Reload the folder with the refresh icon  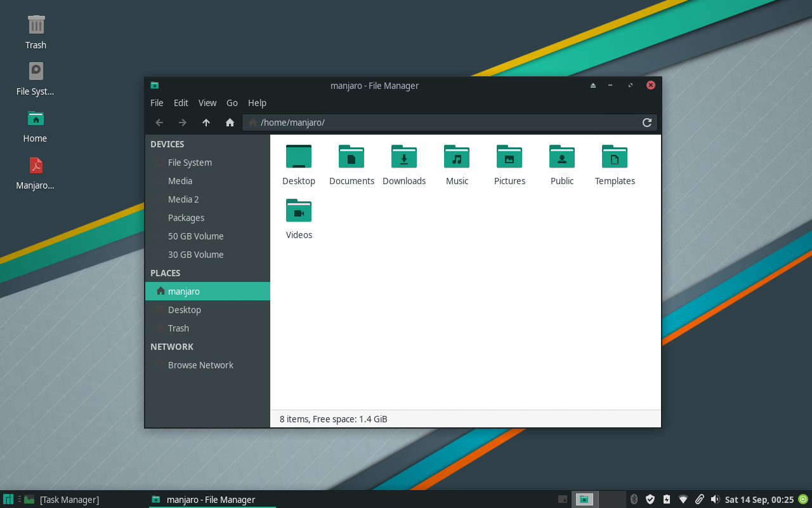(x=647, y=122)
